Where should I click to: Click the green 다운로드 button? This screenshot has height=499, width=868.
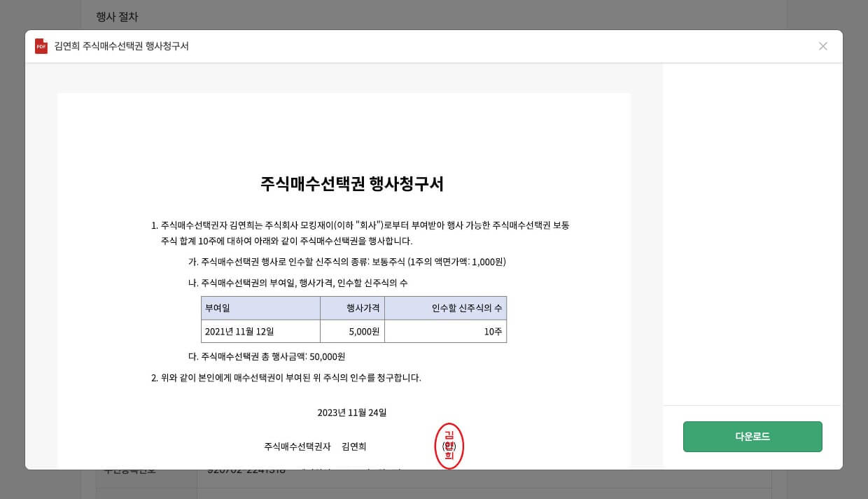click(752, 436)
